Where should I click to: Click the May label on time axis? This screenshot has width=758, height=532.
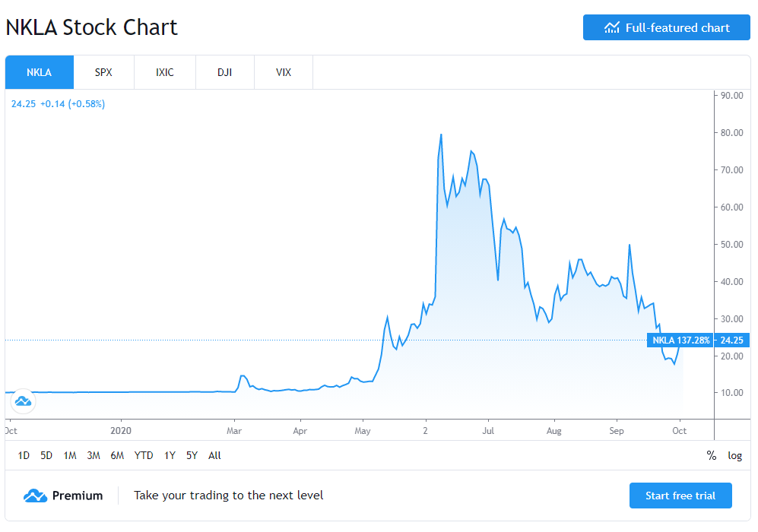(362, 430)
